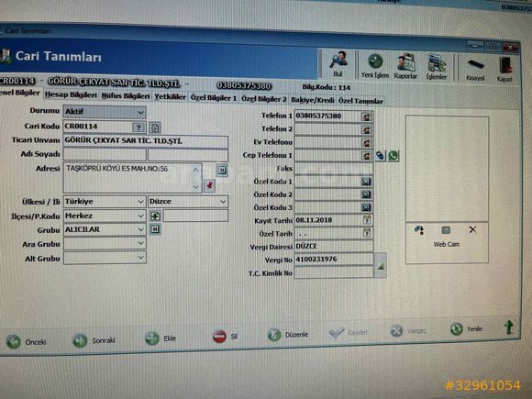
Task: Switch to Yetkililer tab
Action: (x=170, y=97)
